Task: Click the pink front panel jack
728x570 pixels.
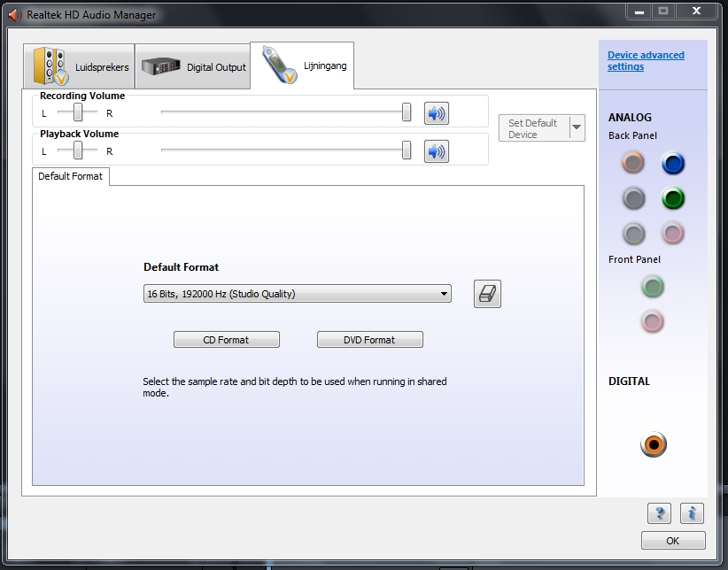Action: click(653, 321)
